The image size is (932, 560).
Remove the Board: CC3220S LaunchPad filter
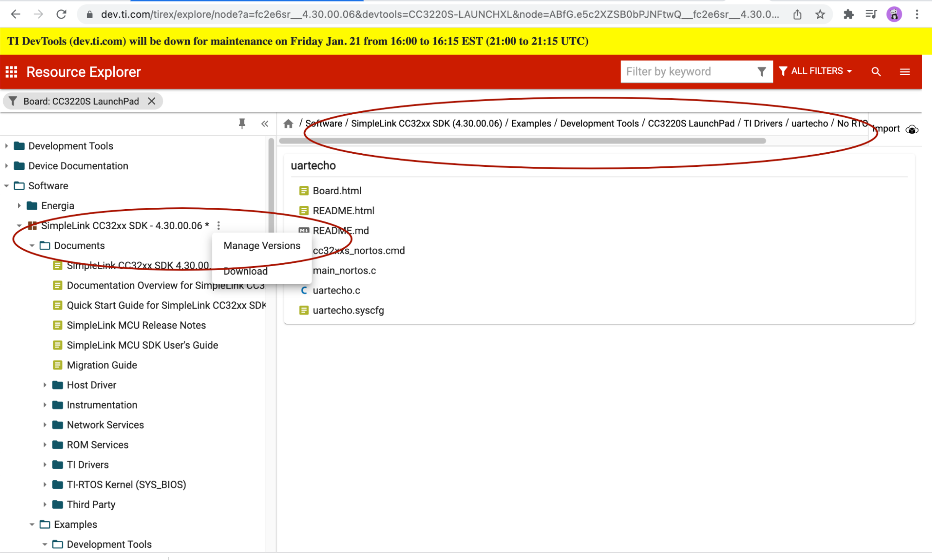click(152, 101)
